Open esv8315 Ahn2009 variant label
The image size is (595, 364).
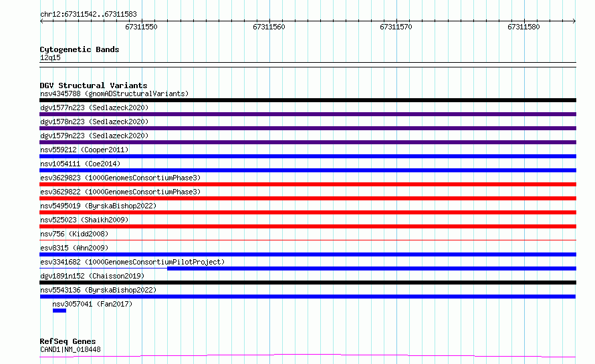tap(74, 248)
